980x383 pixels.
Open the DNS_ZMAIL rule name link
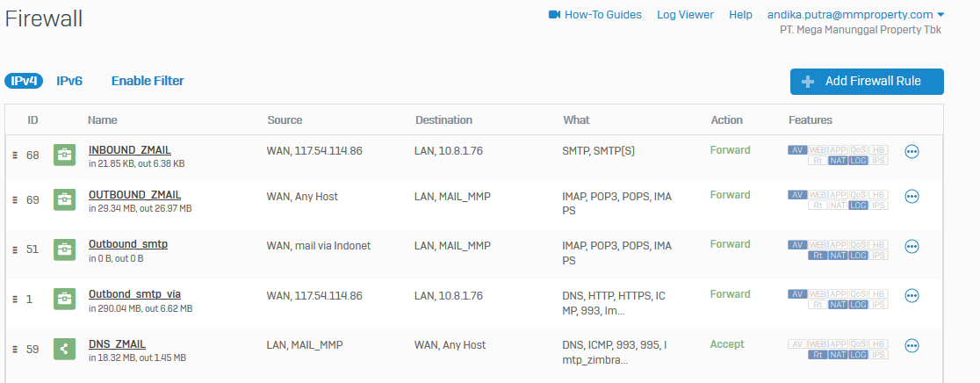[x=117, y=344]
